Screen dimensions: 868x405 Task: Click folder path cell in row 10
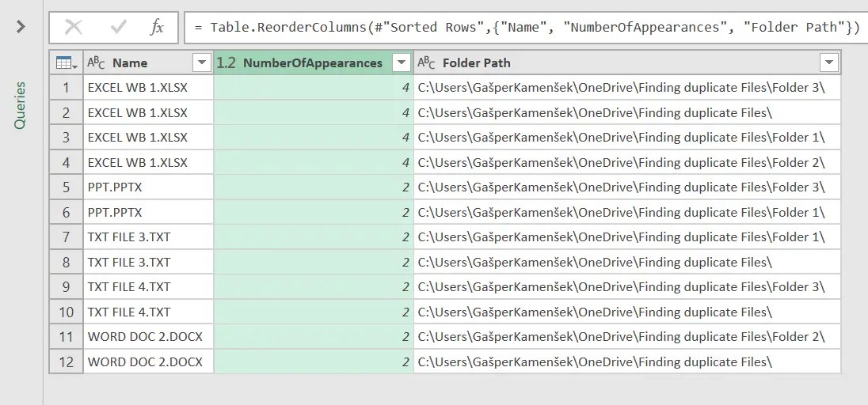[627, 312]
